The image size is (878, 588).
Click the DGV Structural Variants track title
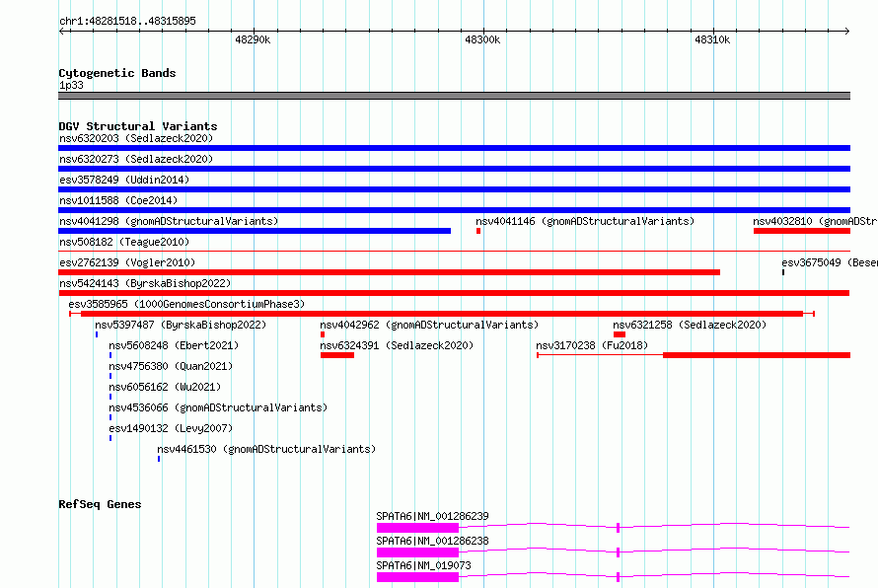[138, 126]
